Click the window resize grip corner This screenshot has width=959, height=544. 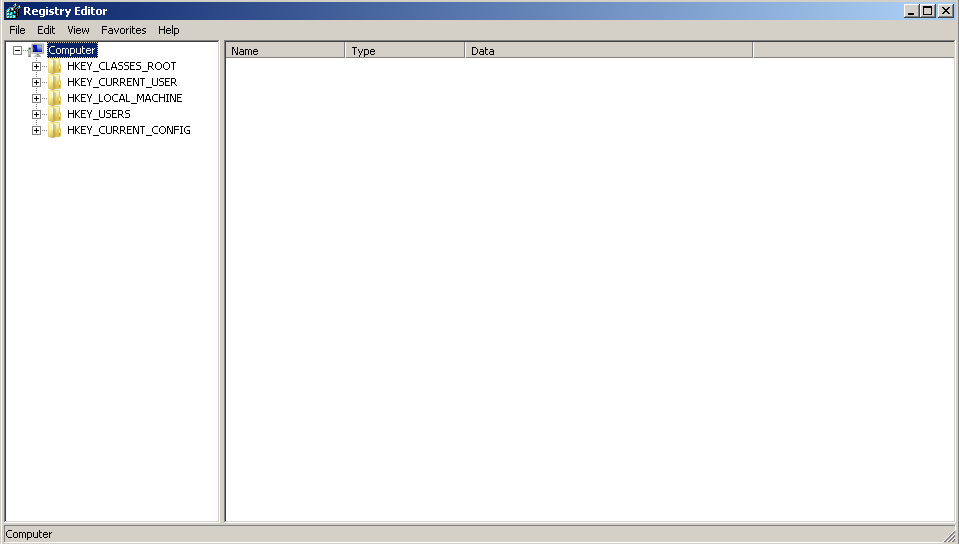coord(949,536)
